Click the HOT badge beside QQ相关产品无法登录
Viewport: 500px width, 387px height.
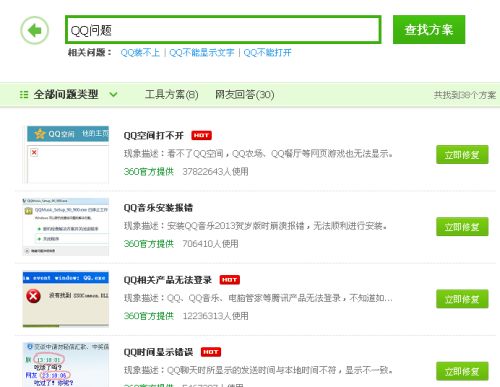[x=230, y=280]
